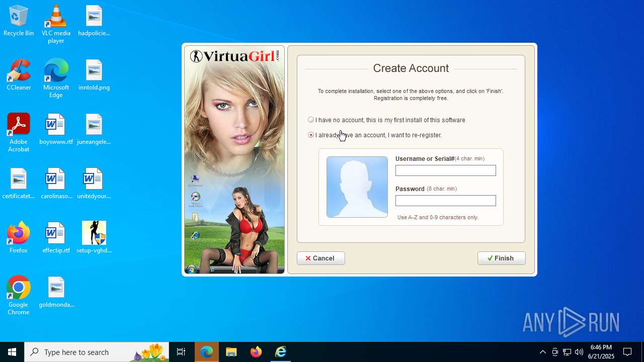Select 'I have no account' radio option
The width and height of the screenshot is (644, 362).
pos(311,120)
